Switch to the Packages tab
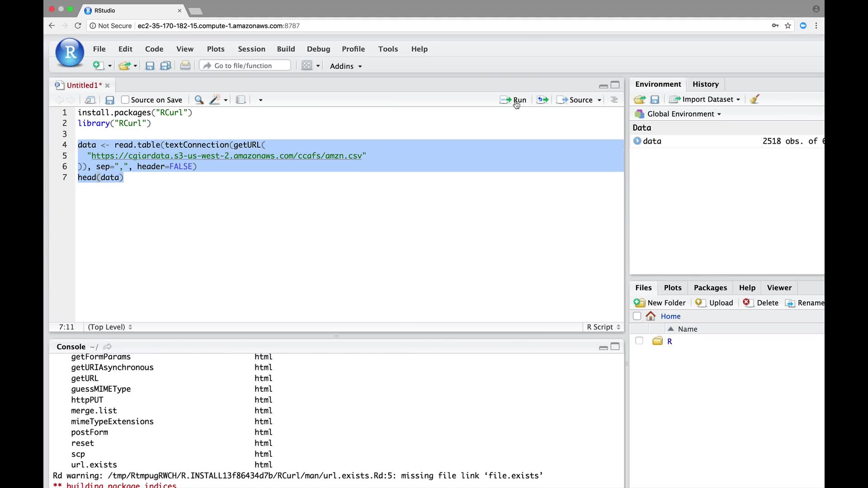The height and width of the screenshot is (488, 868). click(710, 288)
